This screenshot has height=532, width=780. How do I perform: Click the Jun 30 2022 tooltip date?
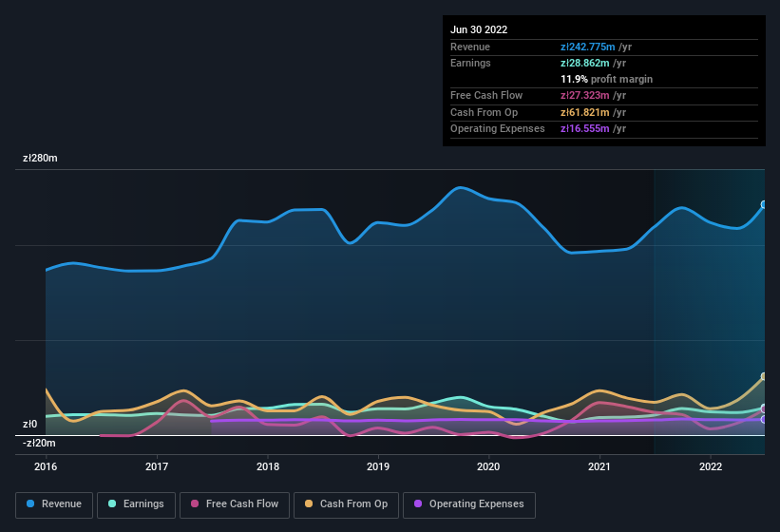479,29
